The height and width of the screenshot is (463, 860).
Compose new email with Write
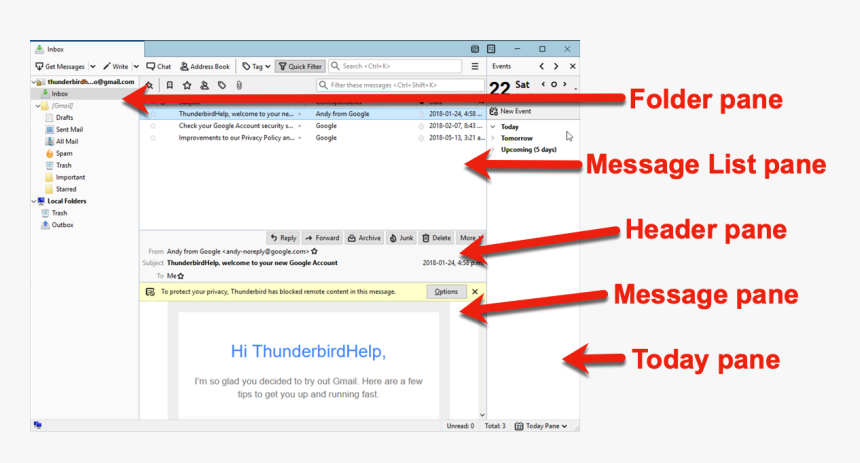116,66
